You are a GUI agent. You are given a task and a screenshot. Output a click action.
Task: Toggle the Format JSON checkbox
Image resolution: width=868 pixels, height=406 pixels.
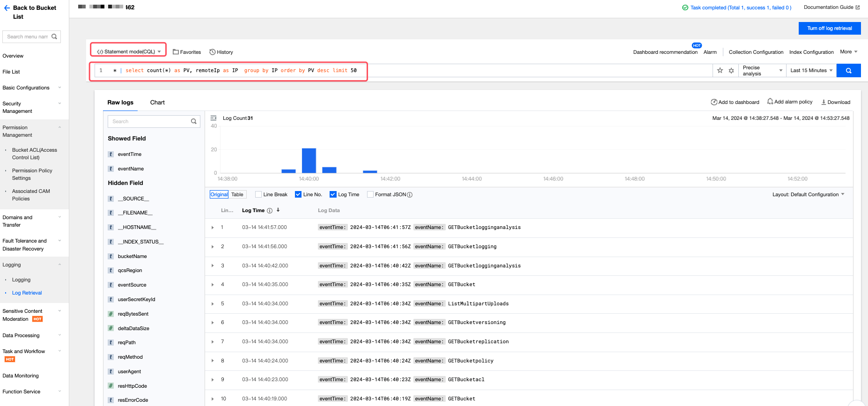click(370, 194)
